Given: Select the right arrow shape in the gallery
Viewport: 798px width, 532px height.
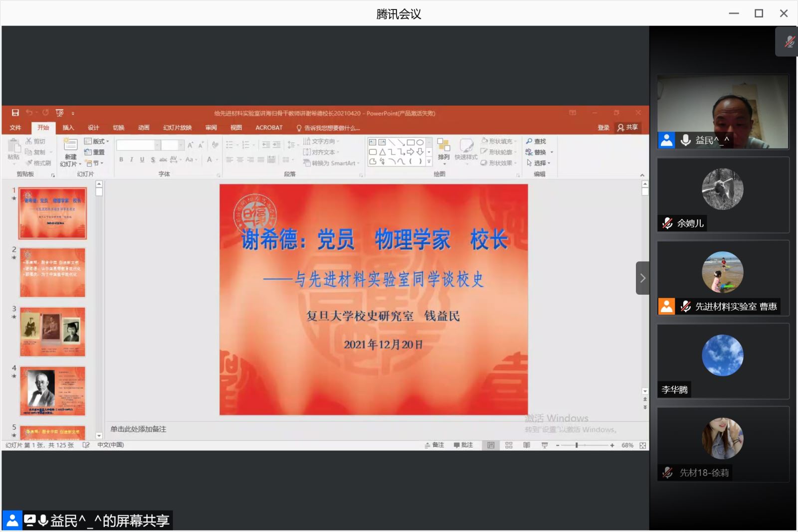Looking at the screenshot, I should point(410,152).
